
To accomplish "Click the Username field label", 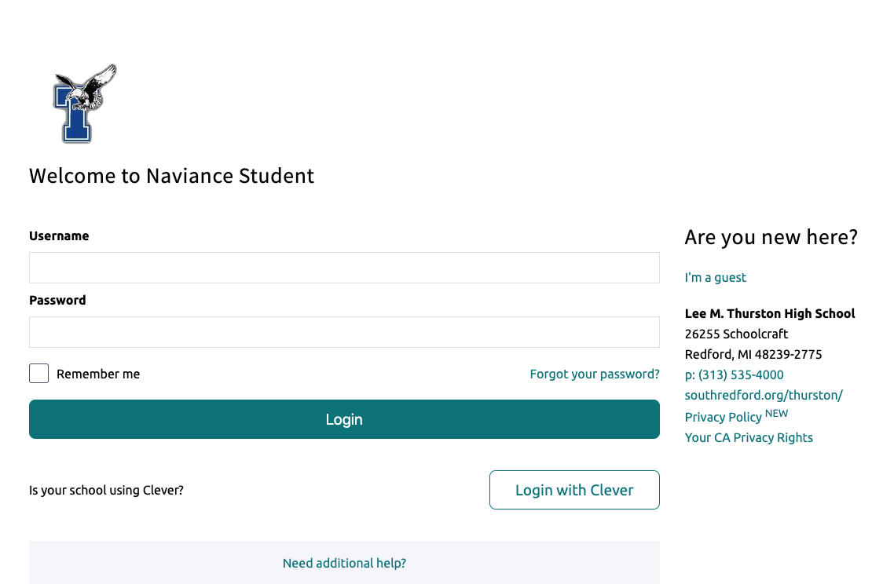I will tap(59, 236).
